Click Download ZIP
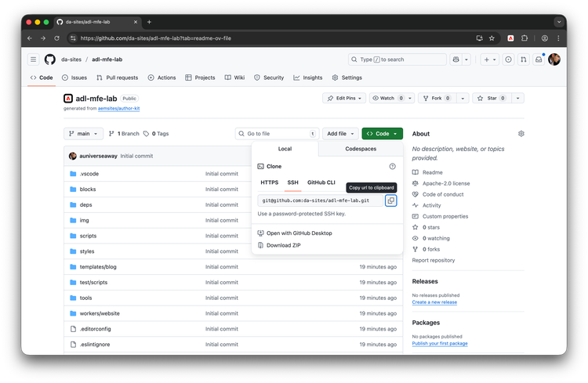This screenshot has width=588, height=383. [x=283, y=245]
